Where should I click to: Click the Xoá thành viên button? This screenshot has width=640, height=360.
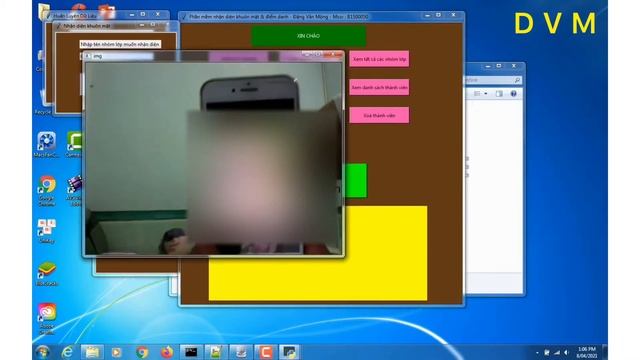click(x=379, y=116)
